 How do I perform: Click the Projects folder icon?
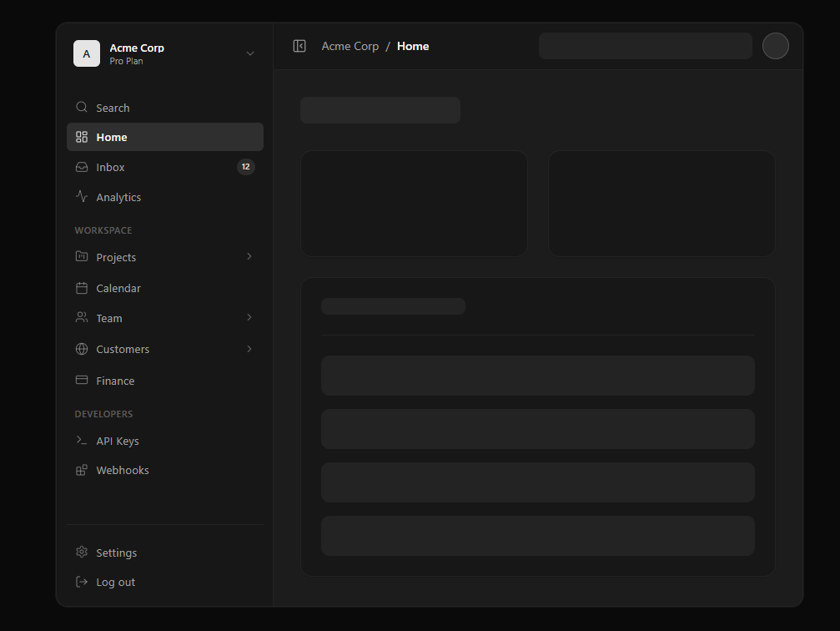82,257
